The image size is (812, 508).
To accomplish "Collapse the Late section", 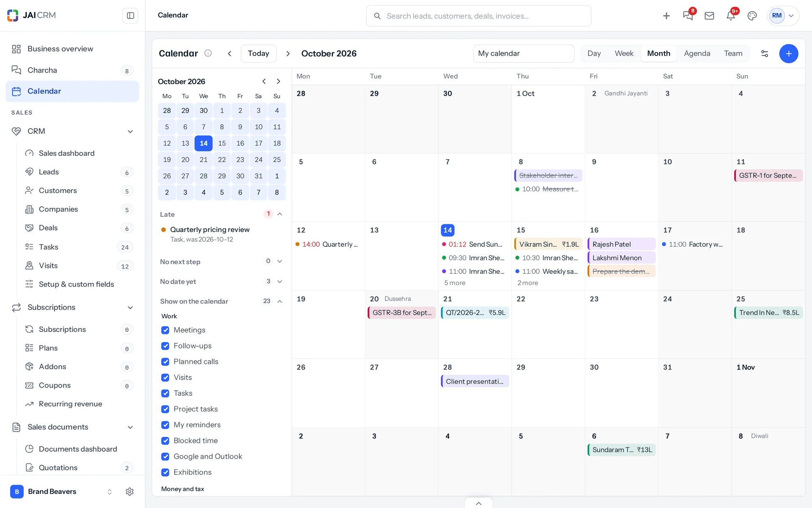I will (280, 214).
